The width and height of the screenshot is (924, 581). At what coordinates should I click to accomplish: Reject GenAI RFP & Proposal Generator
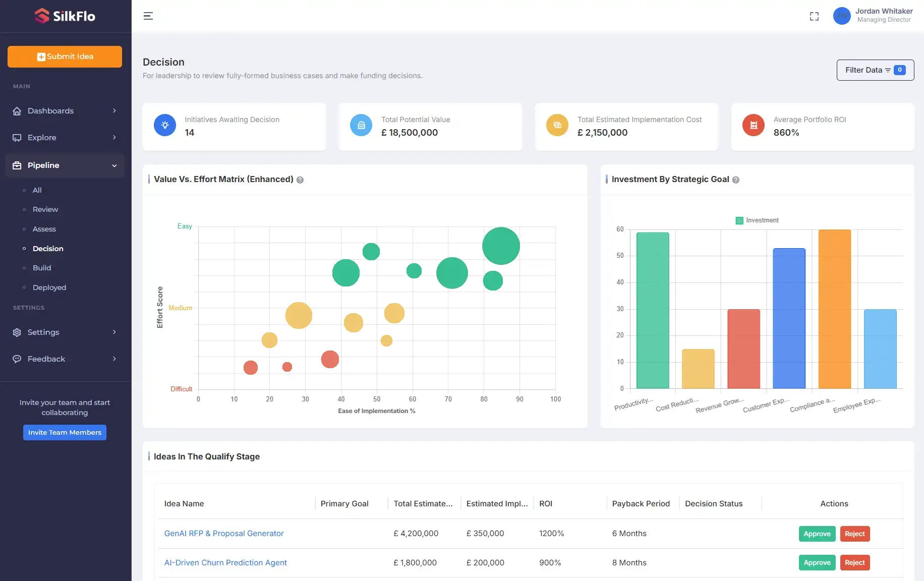coord(855,534)
